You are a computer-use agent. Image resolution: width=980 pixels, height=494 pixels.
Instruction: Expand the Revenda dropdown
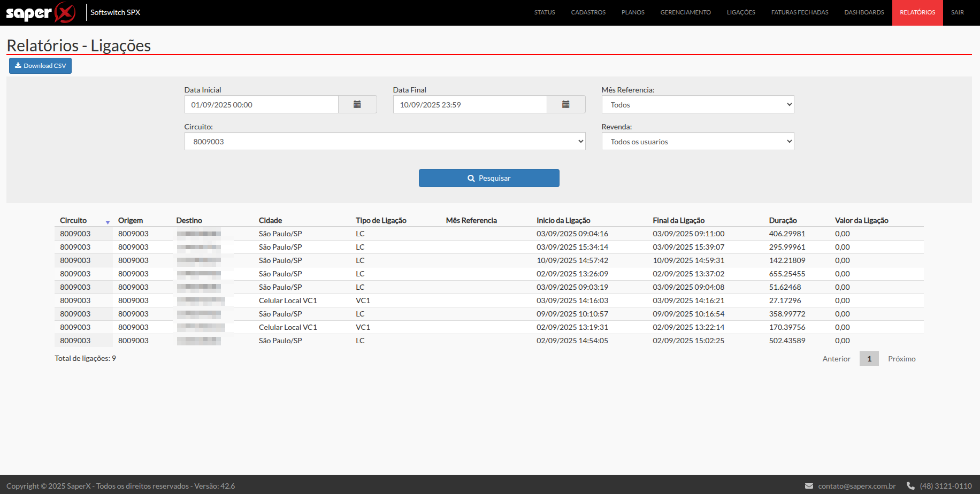tap(698, 142)
